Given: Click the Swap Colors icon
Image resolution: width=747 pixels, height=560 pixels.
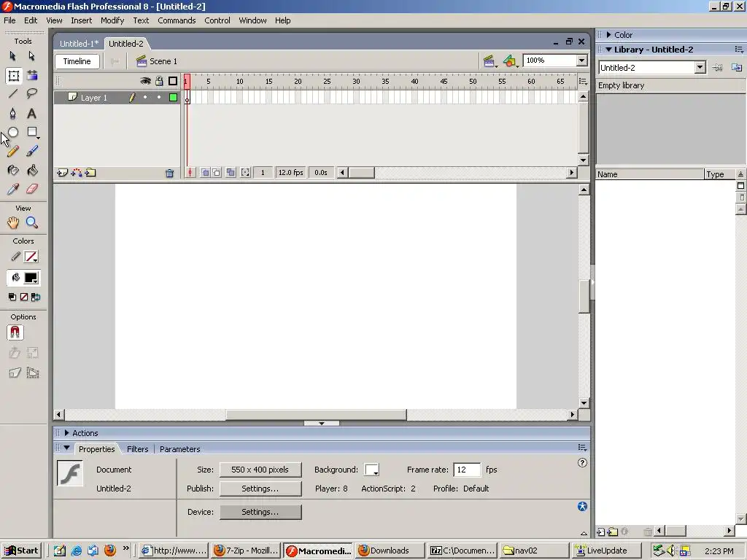Looking at the screenshot, I should pyautogui.click(x=36, y=297).
